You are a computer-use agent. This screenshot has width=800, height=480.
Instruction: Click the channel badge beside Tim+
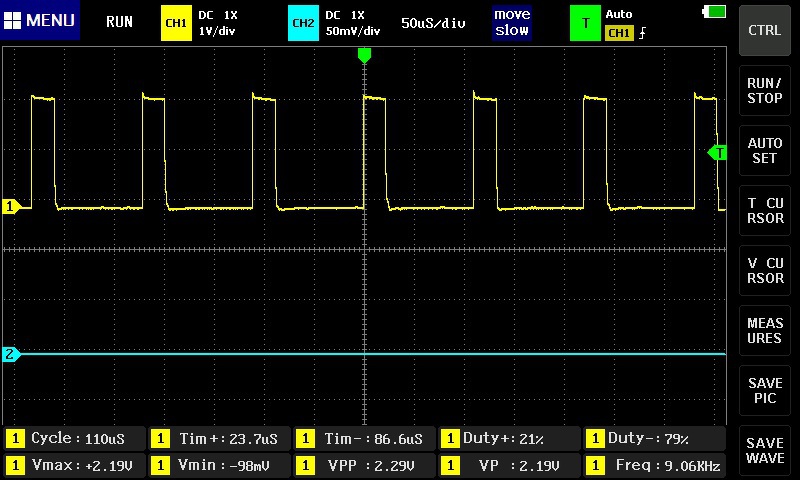(x=160, y=438)
